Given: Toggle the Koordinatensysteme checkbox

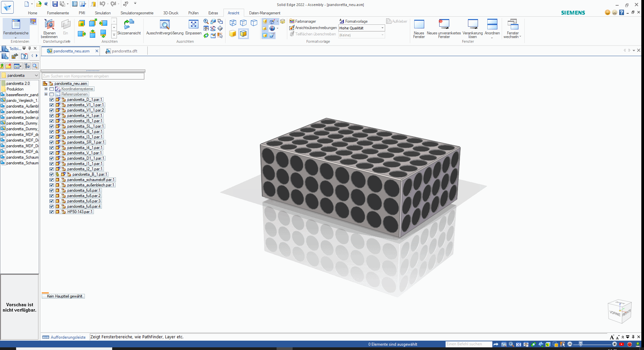Looking at the screenshot, I should [x=52, y=89].
